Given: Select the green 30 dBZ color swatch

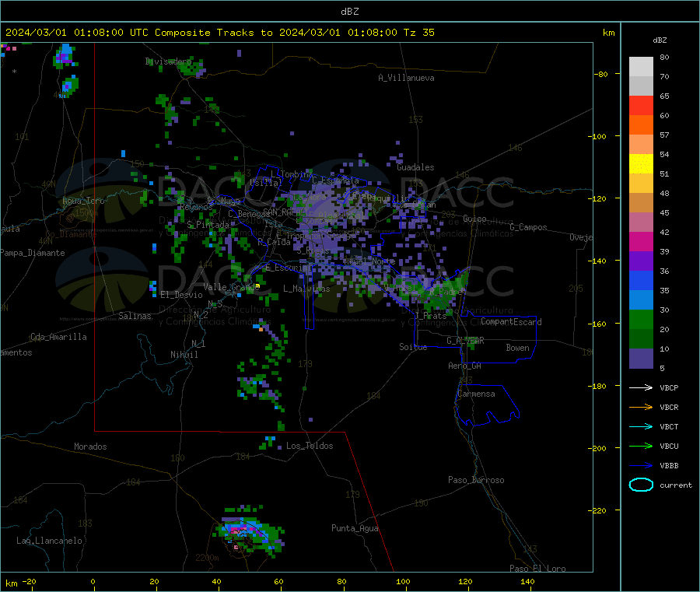Looking at the screenshot, I should click(x=641, y=319).
